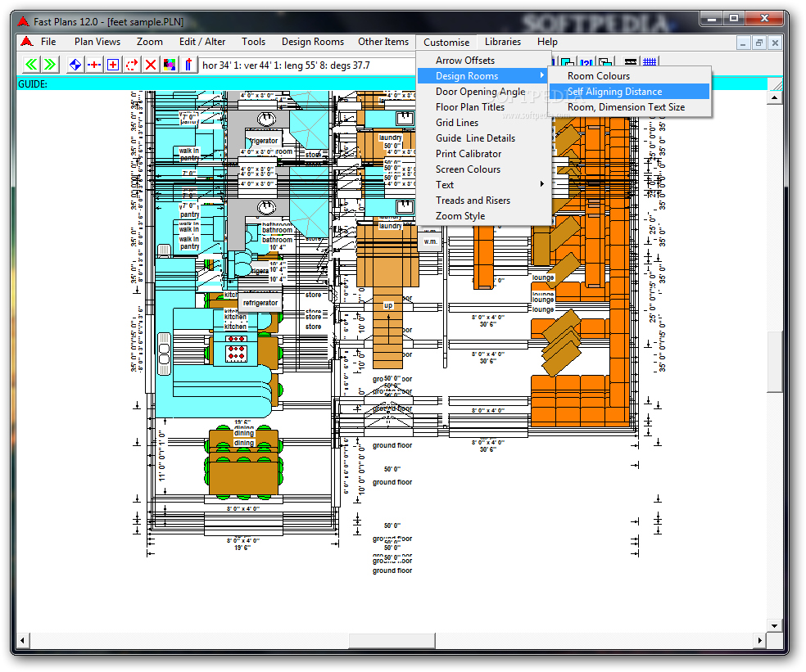Open the Zoom menu
The width and height of the screenshot is (806, 672).
(150, 42)
